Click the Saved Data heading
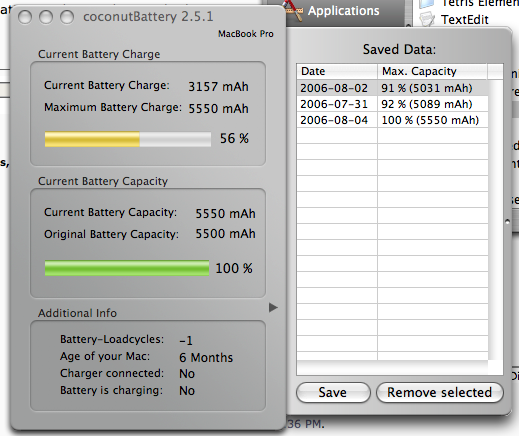519x436 pixels. (399, 49)
